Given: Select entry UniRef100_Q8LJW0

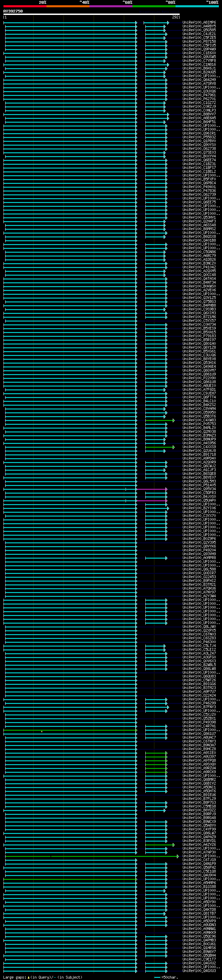Looking at the screenshot, I should 199,626.
